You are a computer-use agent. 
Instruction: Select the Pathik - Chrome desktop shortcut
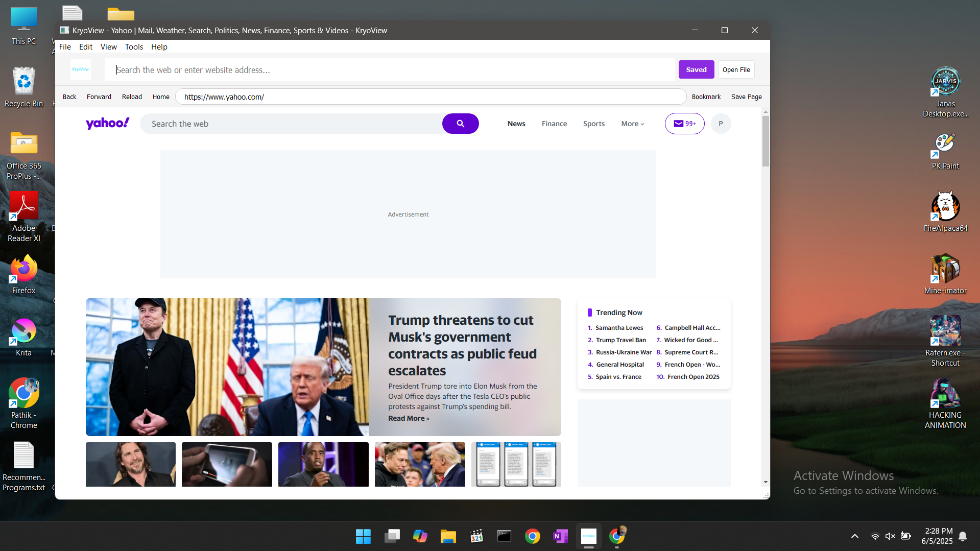[24, 403]
